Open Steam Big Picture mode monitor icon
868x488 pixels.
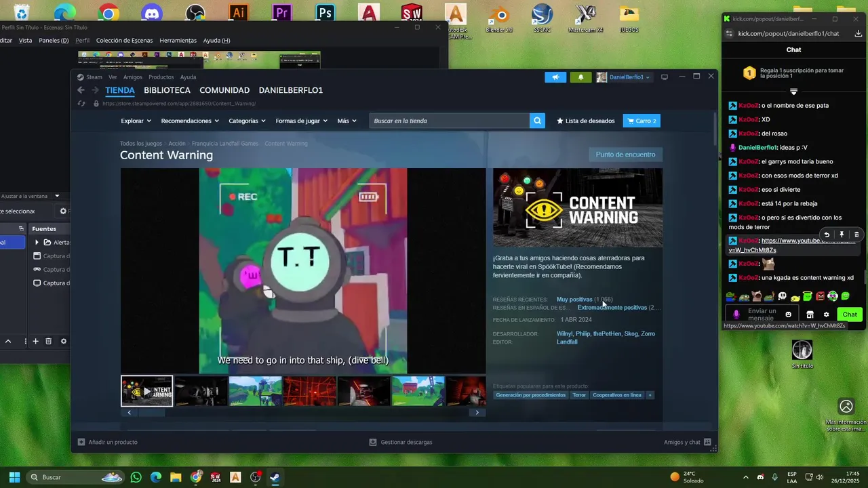(x=665, y=77)
